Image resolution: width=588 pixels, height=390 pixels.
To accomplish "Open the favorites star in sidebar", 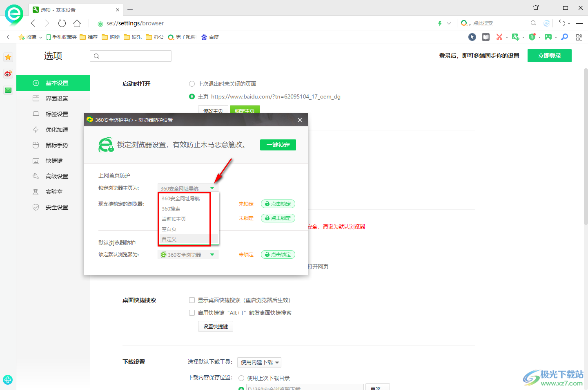I will (8, 57).
